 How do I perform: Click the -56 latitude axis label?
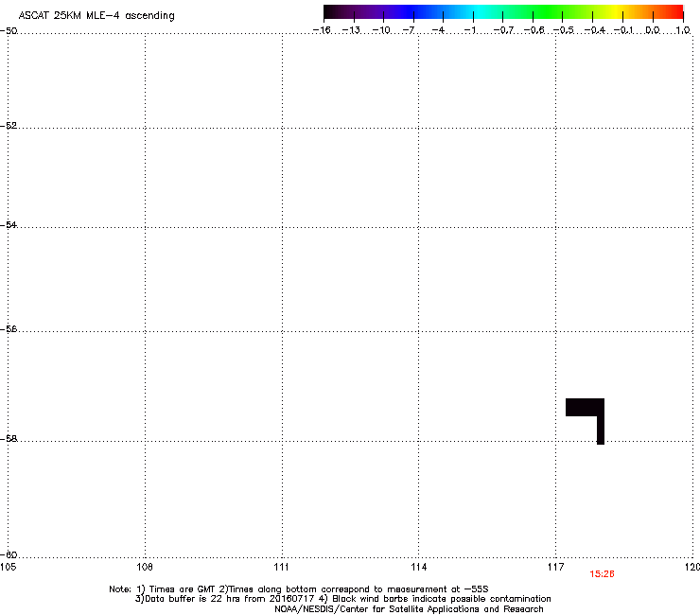pyautogui.click(x=9, y=328)
